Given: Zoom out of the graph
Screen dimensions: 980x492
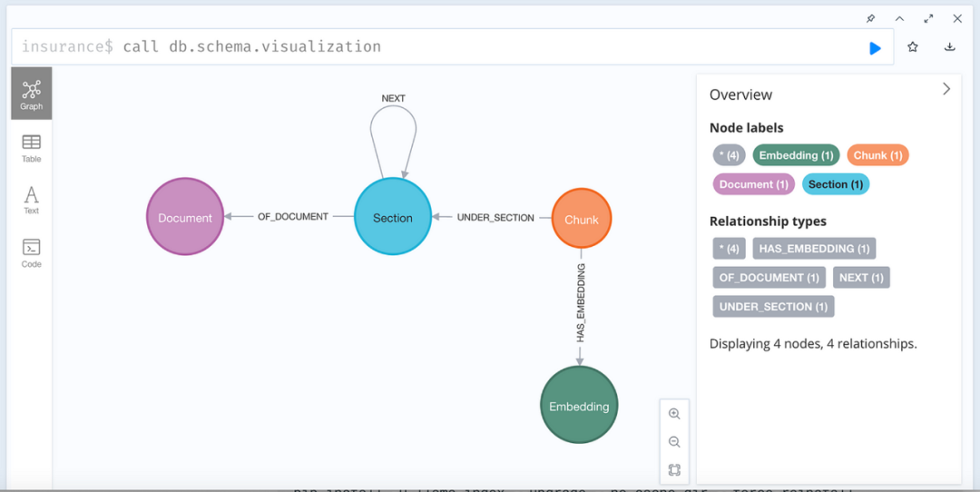Looking at the screenshot, I should click(674, 442).
